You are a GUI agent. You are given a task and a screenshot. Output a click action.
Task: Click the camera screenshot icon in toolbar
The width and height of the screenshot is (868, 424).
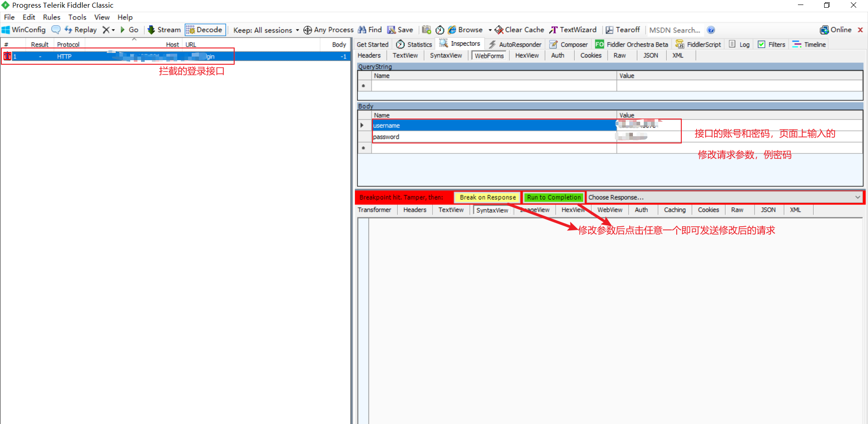click(x=426, y=30)
